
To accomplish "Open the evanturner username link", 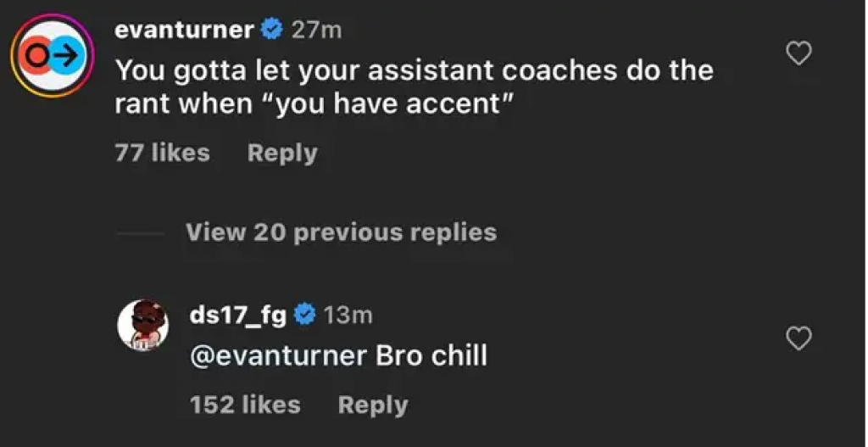I will click(184, 31).
